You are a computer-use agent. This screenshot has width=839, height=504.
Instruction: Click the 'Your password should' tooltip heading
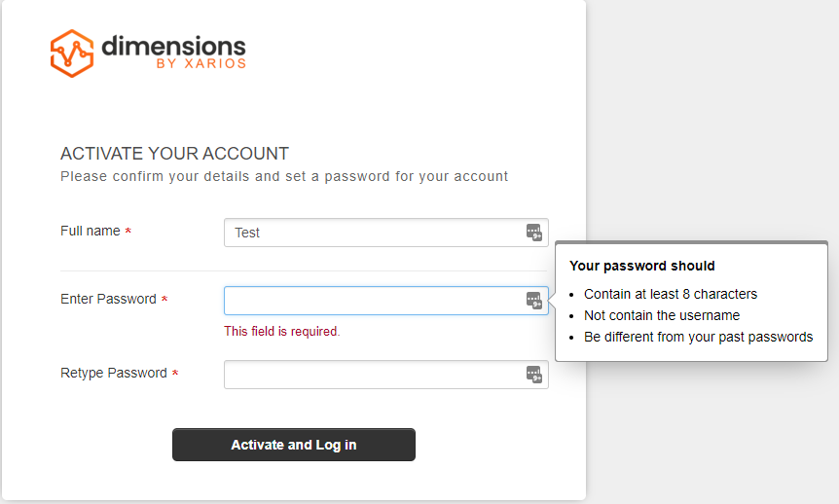[641, 266]
